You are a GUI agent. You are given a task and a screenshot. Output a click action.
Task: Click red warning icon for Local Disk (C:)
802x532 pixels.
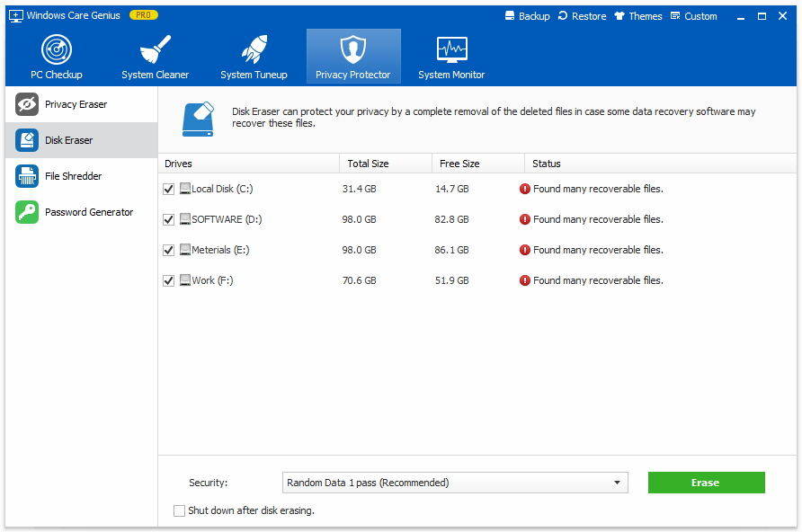525,189
